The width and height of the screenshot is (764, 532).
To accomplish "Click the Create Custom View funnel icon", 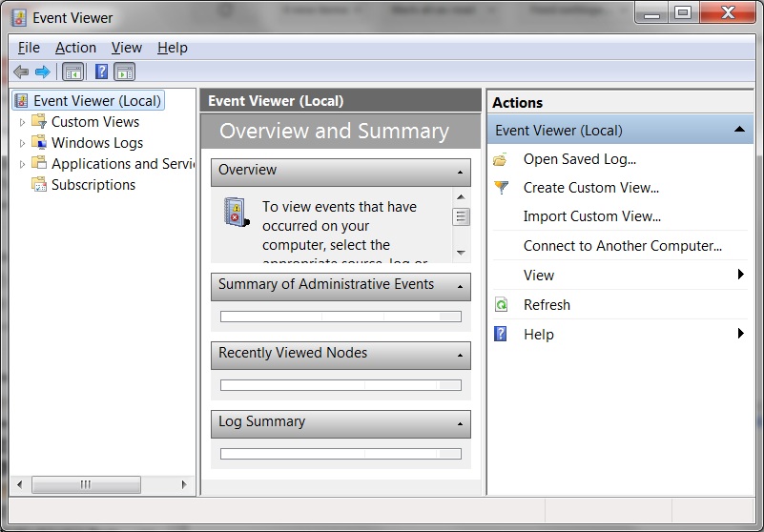I will point(501,188).
